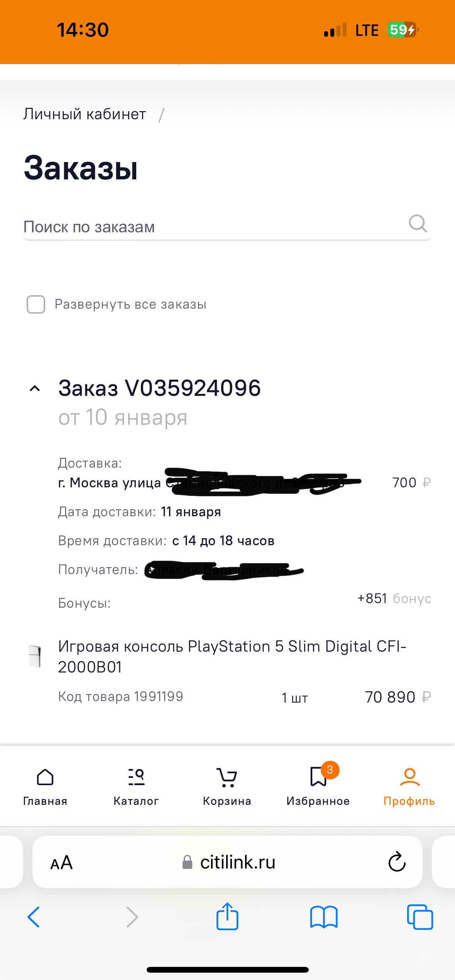Tap the PlayStation console thumbnail

(x=35, y=656)
